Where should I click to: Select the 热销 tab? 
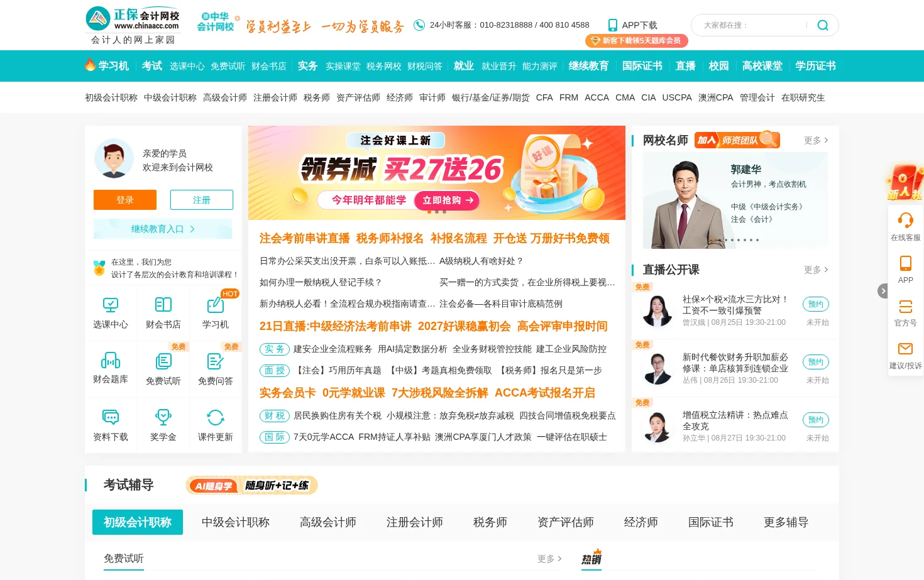click(x=591, y=558)
